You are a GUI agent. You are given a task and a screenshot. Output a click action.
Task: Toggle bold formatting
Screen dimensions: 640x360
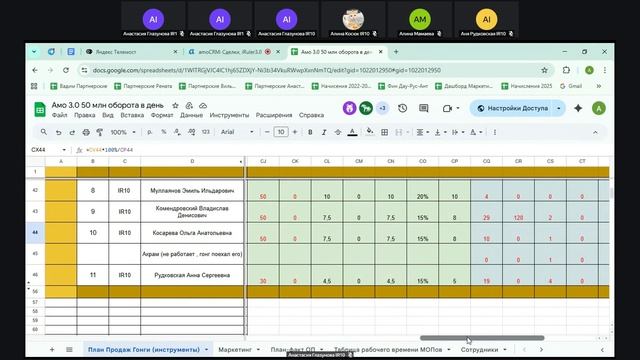310,132
